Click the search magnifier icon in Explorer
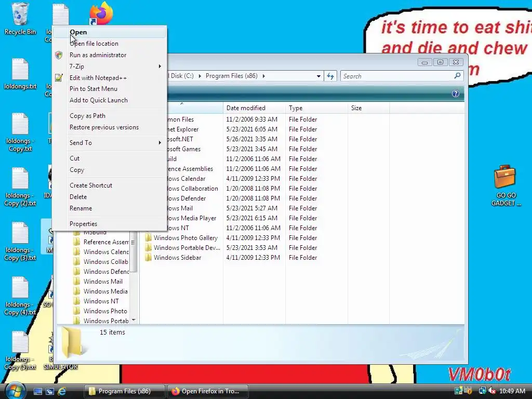Image resolution: width=532 pixels, height=399 pixels. point(457,76)
